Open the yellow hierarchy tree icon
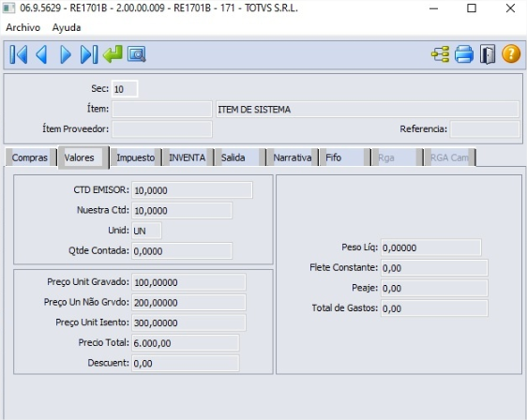The width and height of the screenshot is (527, 420). (441, 54)
